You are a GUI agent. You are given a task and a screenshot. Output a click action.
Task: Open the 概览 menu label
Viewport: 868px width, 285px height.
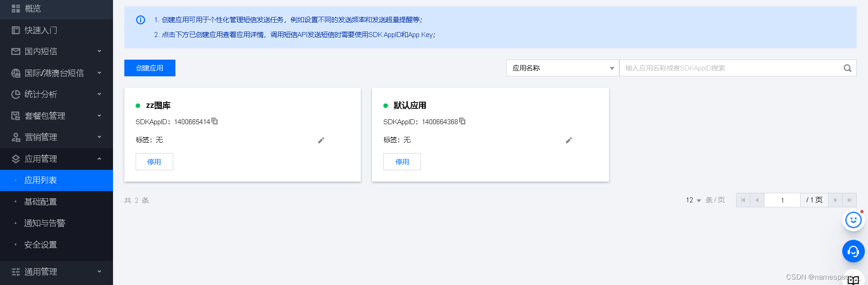(x=33, y=9)
